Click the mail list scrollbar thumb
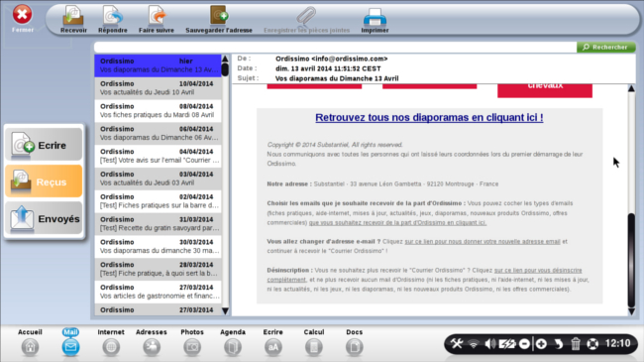The width and height of the screenshot is (644, 362). (225, 69)
